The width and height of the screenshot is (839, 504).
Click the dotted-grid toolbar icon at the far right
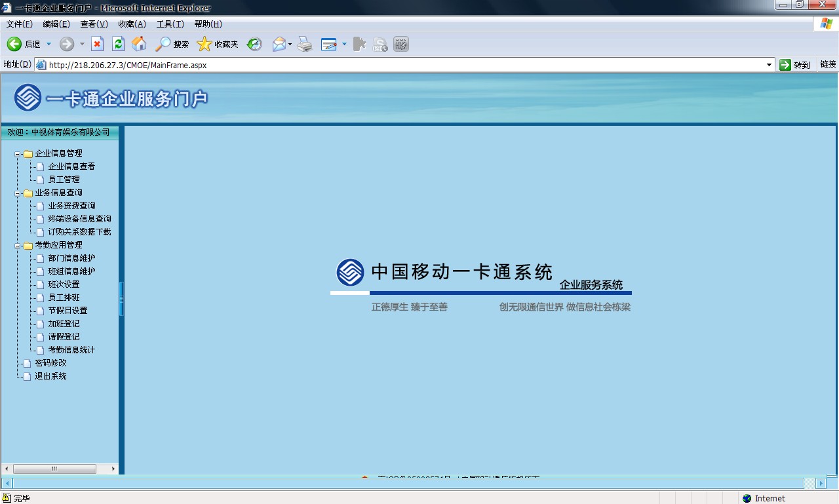401,44
